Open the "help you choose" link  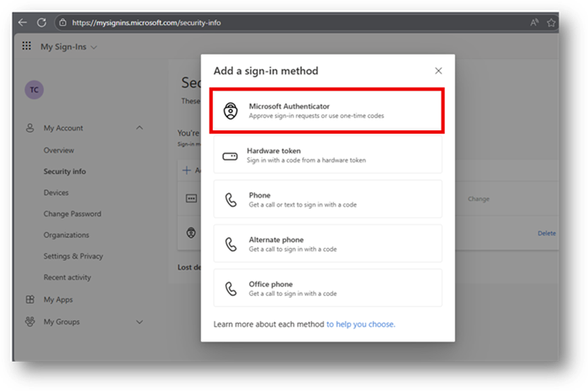360,324
